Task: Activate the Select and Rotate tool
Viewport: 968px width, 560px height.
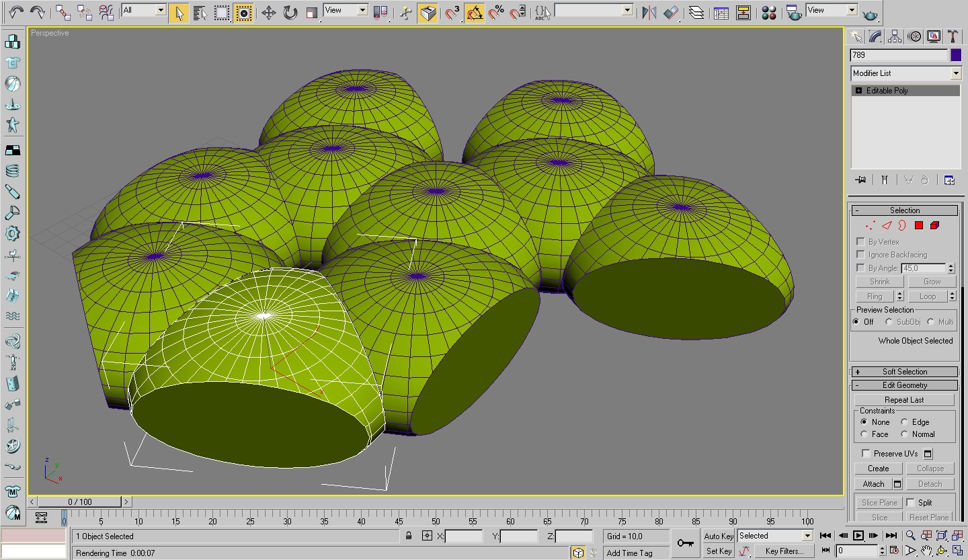Action: tap(290, 12)
